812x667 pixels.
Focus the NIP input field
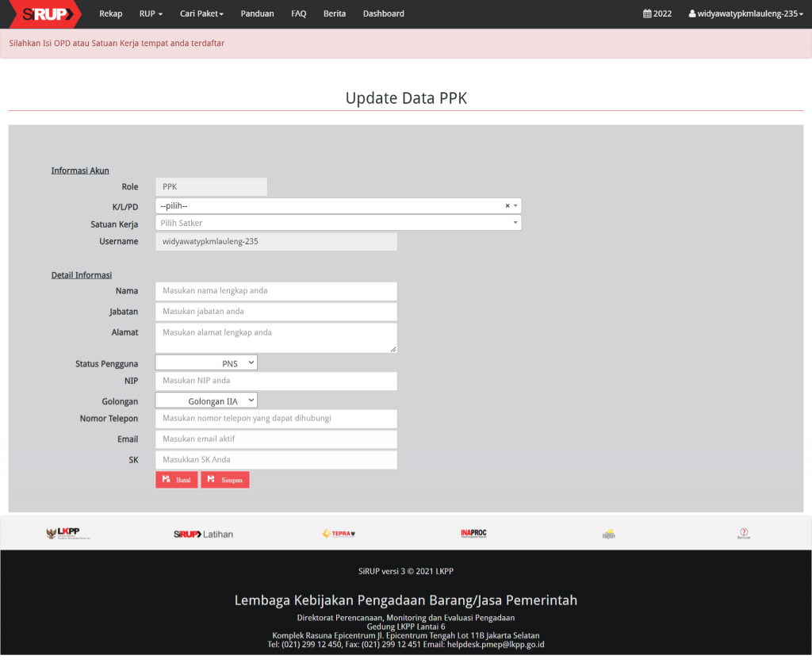point(276,381)
